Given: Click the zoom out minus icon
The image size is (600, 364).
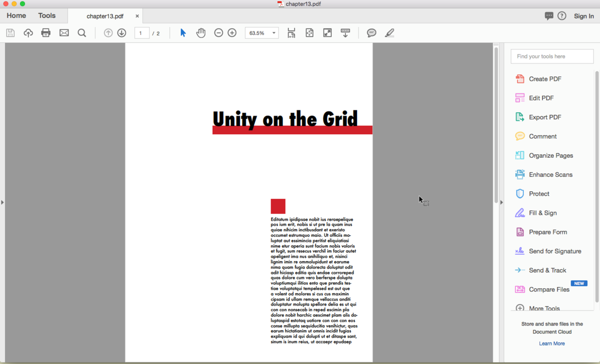Looking at the screenshot, I should point(218,33).
